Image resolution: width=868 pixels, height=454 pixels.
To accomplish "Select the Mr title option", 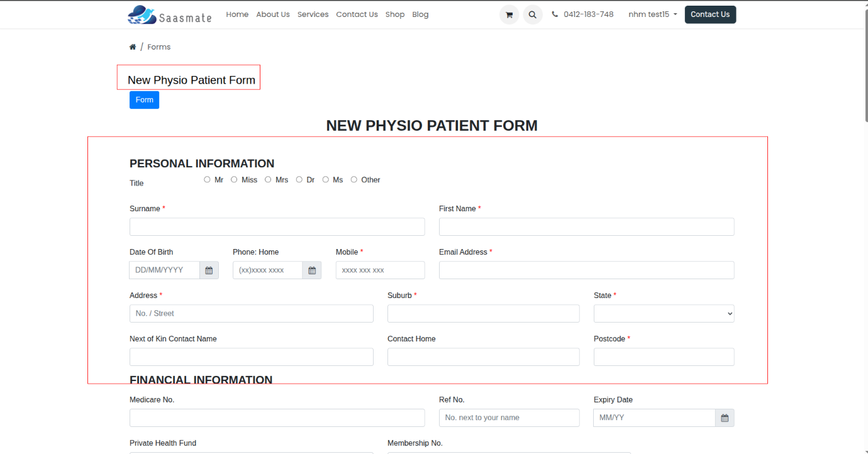I will tap(207, 180).
